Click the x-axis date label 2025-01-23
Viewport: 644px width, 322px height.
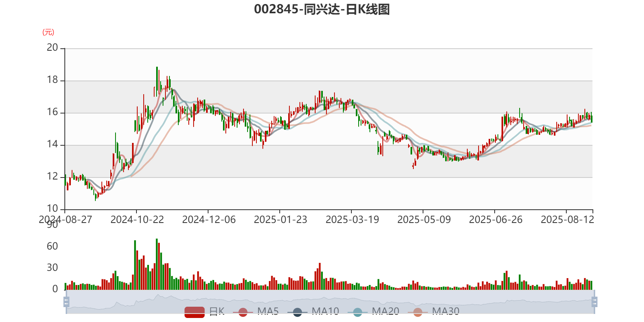point(281,220)
